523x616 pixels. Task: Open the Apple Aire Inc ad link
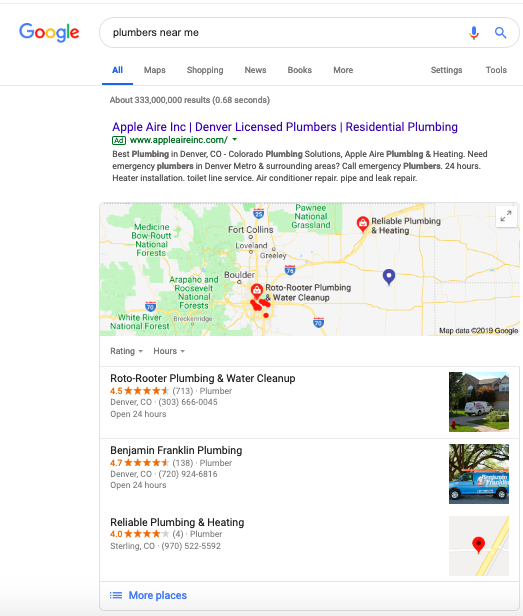(x=285, y=127)
